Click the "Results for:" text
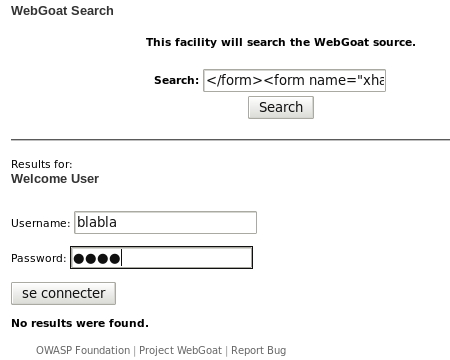Viewport: 450px width, 360px height. [x=42, y=164]
